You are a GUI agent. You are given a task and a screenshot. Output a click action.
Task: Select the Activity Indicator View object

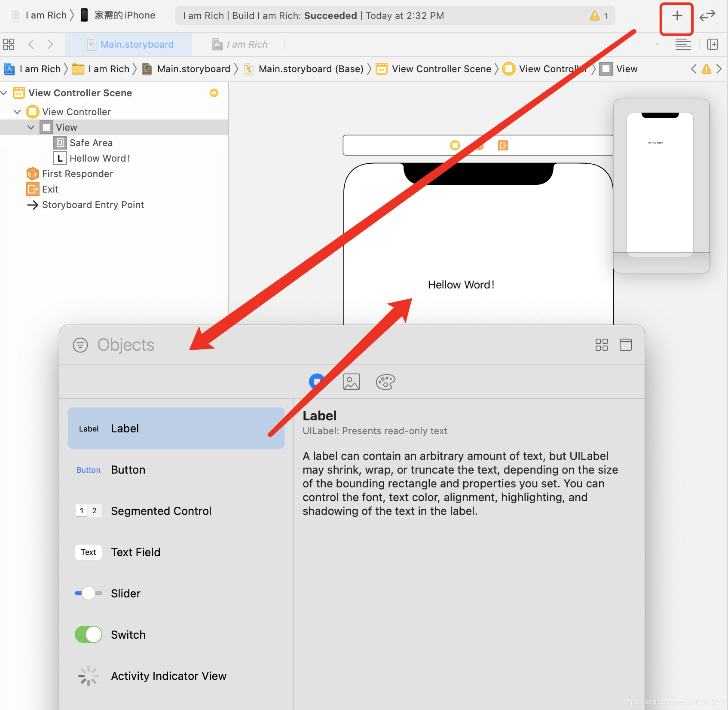(x=176, y=676)
